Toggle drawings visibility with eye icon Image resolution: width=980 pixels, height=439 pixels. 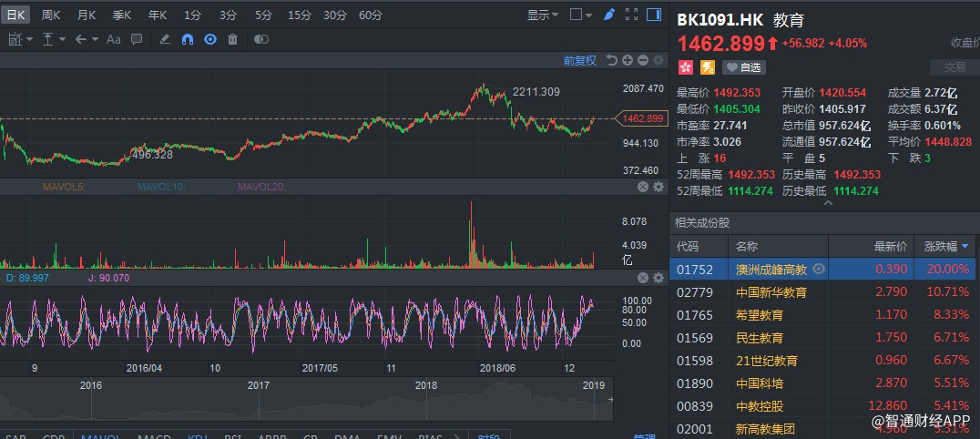[x=209, y=39]
